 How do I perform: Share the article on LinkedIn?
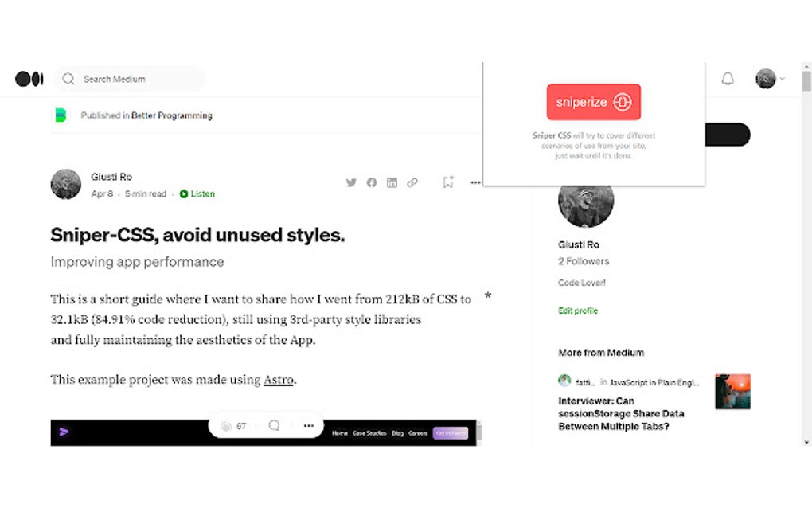pyautogui.click(x=392, y=182)
